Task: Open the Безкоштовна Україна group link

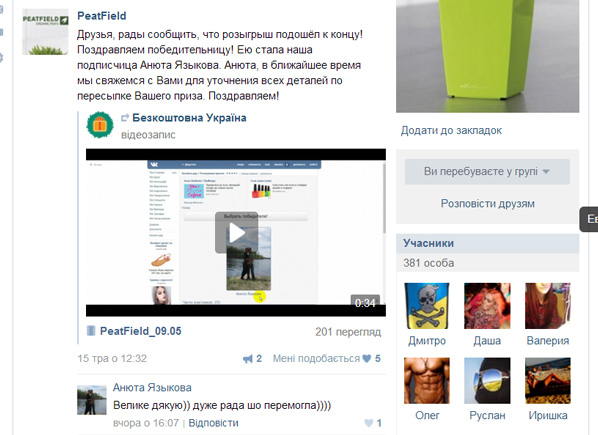Action: click(189, 118)
